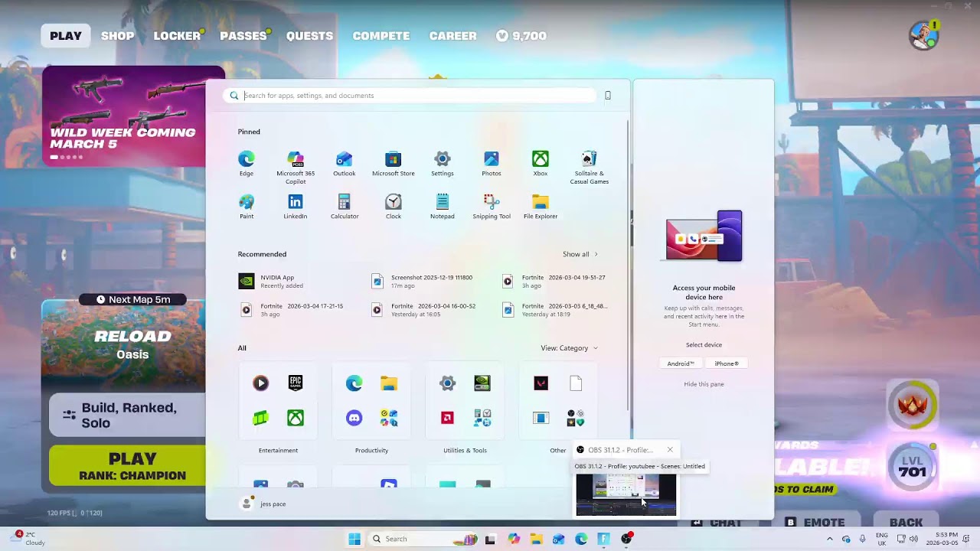The height and width of the screenshot is (551, 980).
Task: Open jess pace user account
Action: tap(264, 504)
